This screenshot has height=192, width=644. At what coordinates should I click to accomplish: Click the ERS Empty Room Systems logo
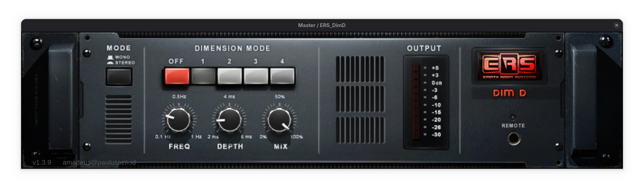point(509,65)
